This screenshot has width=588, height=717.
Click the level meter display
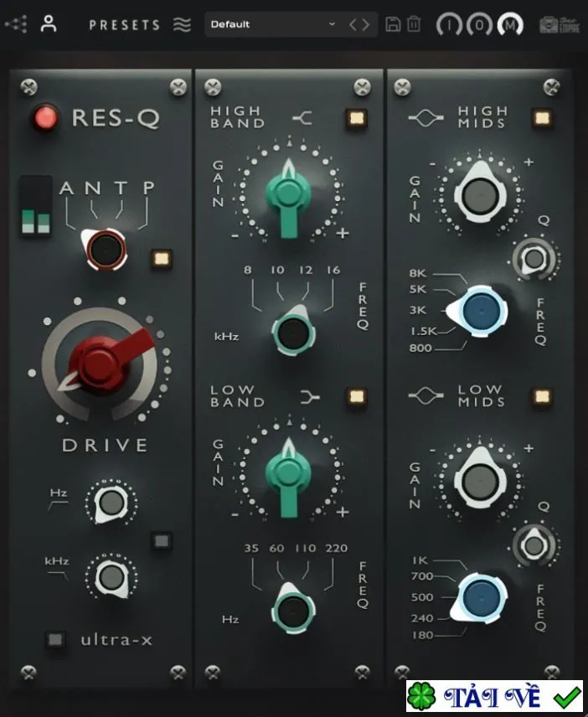[x=36, y=206]
